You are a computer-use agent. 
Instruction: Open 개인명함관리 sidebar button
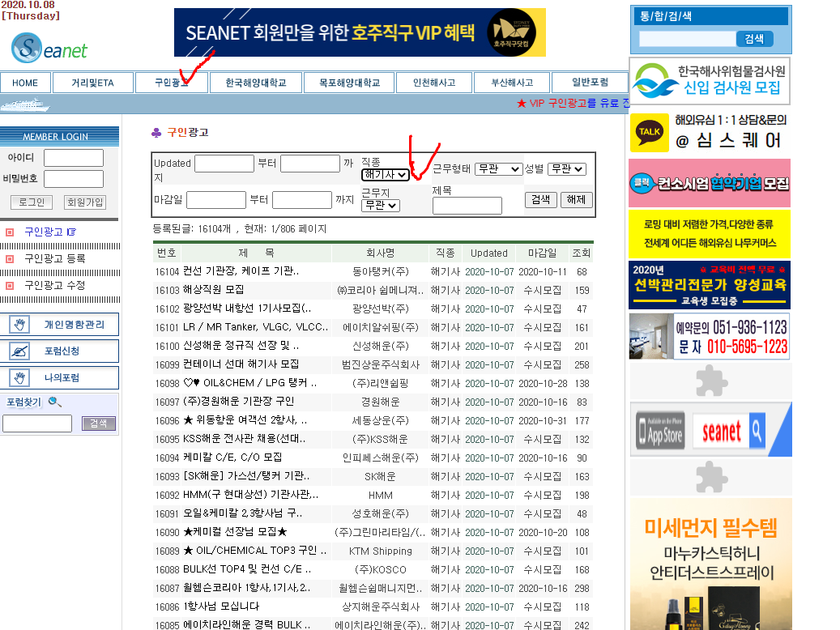[x=59, y=325]
